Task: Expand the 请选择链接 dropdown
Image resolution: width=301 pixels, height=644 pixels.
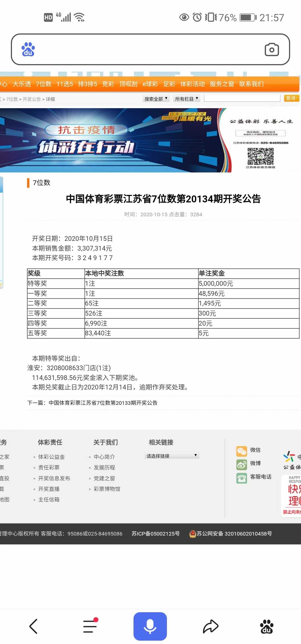Action: click(x=172, y=456)
